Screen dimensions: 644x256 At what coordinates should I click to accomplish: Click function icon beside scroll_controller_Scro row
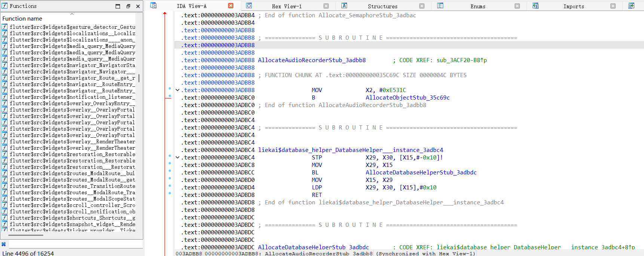[4, 205]
